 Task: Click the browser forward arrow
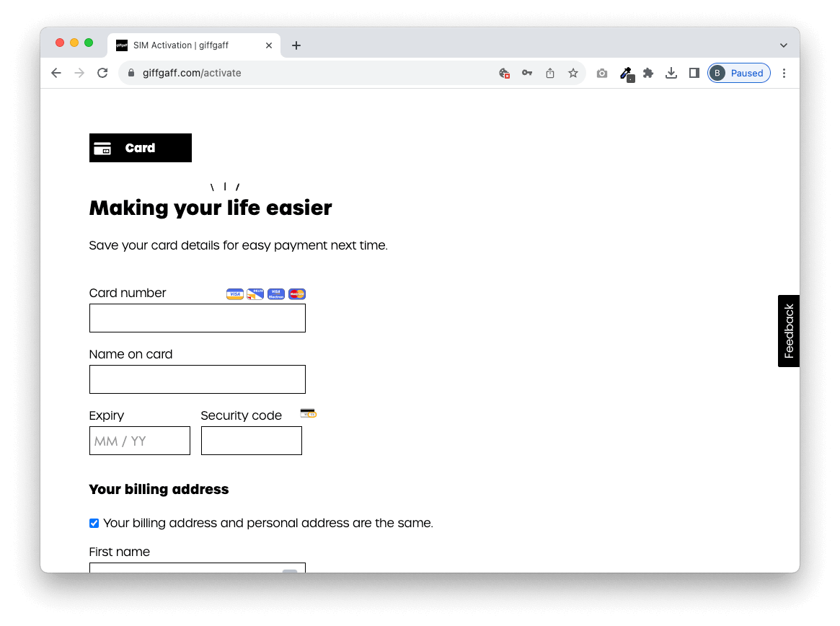(x=79, y=73)
